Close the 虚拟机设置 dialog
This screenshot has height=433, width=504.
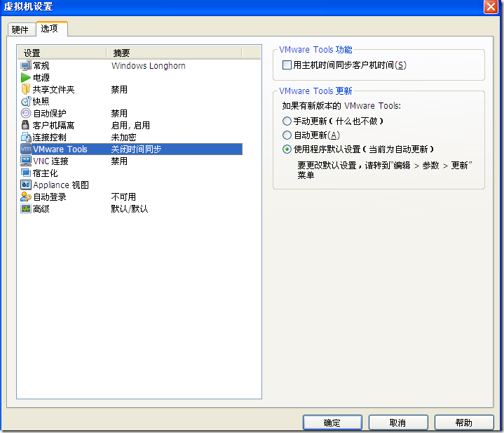click(491, 6)
